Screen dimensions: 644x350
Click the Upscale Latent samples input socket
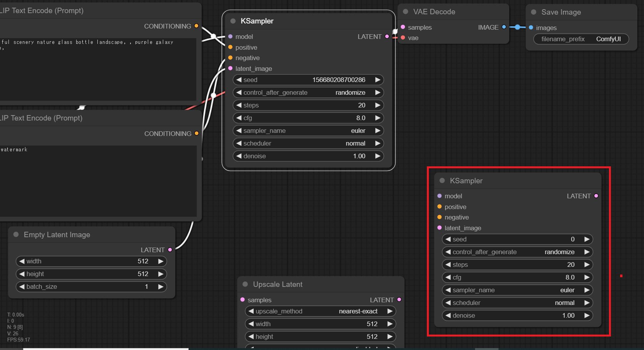(x=243, y=300)
